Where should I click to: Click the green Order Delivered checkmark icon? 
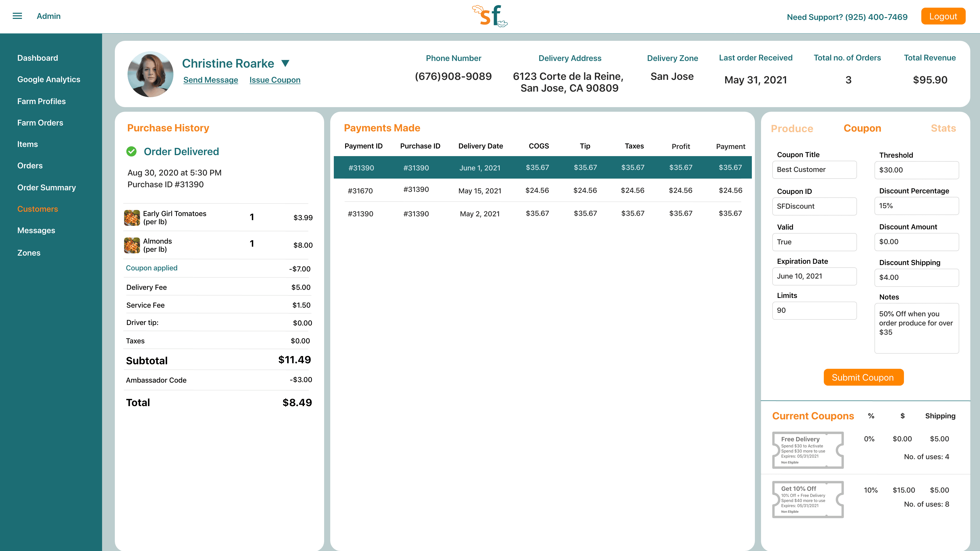point(131,151)
